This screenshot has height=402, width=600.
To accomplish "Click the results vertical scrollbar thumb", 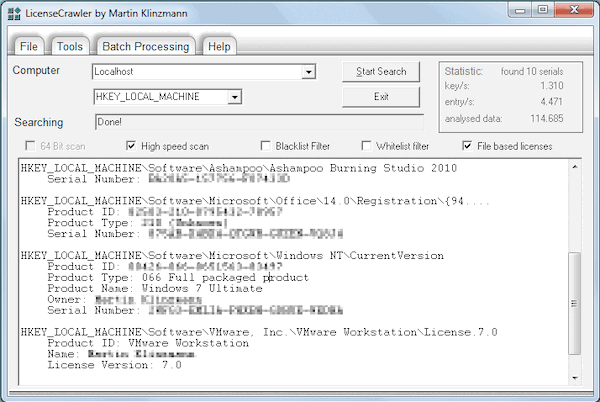I will coord(575,304).
